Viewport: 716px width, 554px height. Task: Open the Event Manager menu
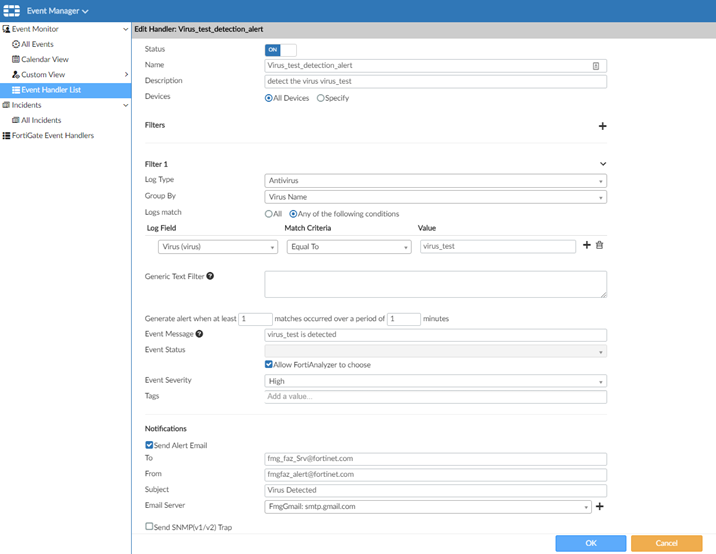click(58, 11)
